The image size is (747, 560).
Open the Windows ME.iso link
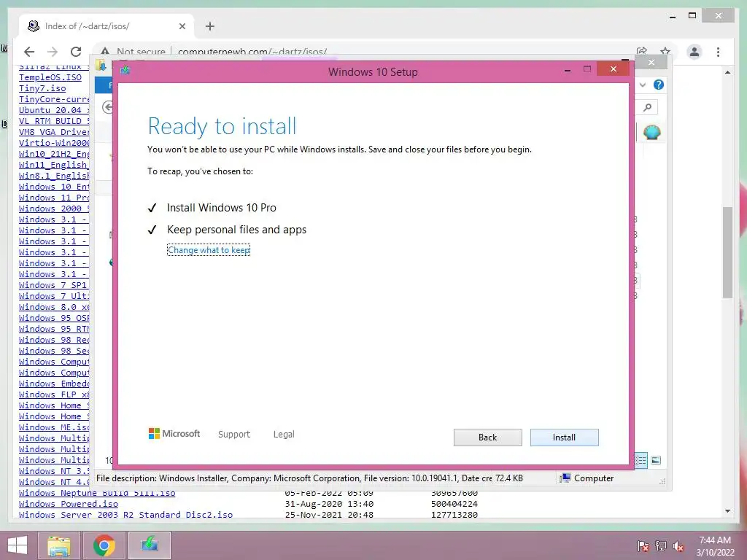[54, 427]
